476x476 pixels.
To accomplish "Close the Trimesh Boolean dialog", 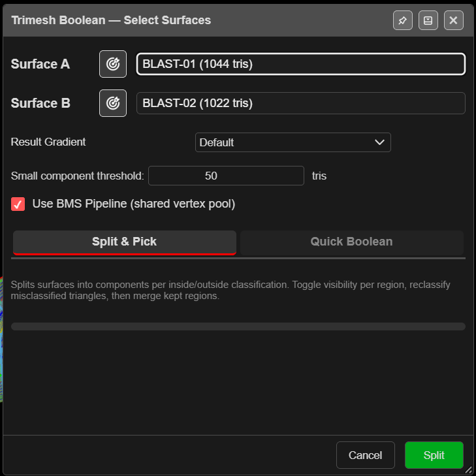I will point(454,20).
